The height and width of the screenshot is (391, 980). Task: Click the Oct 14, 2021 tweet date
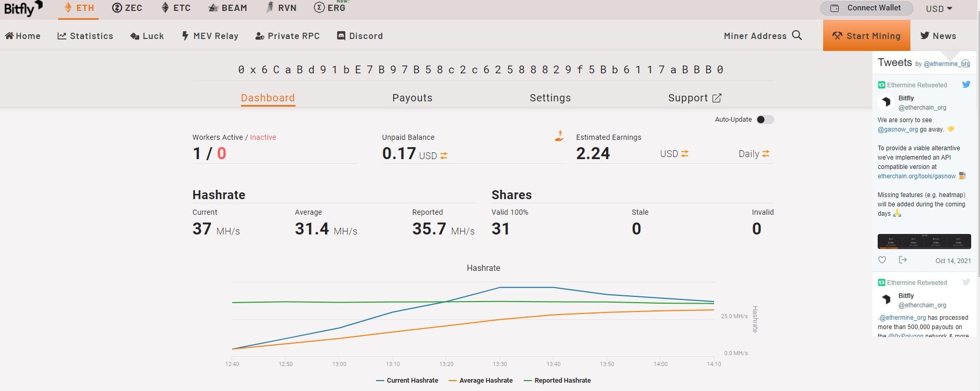[953, 261]
